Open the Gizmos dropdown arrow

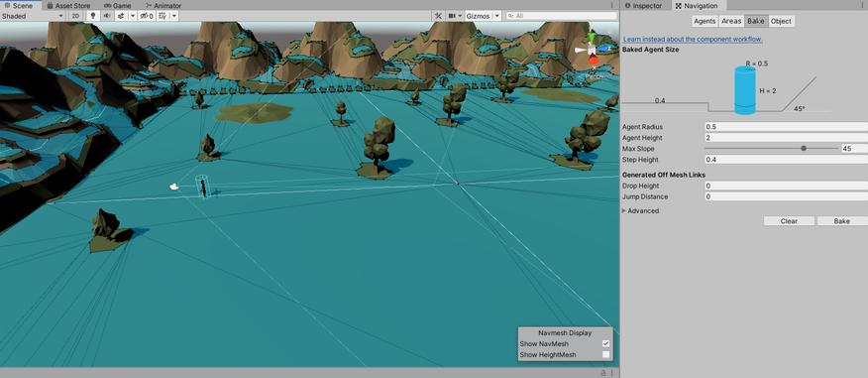(x=496, y=16)
